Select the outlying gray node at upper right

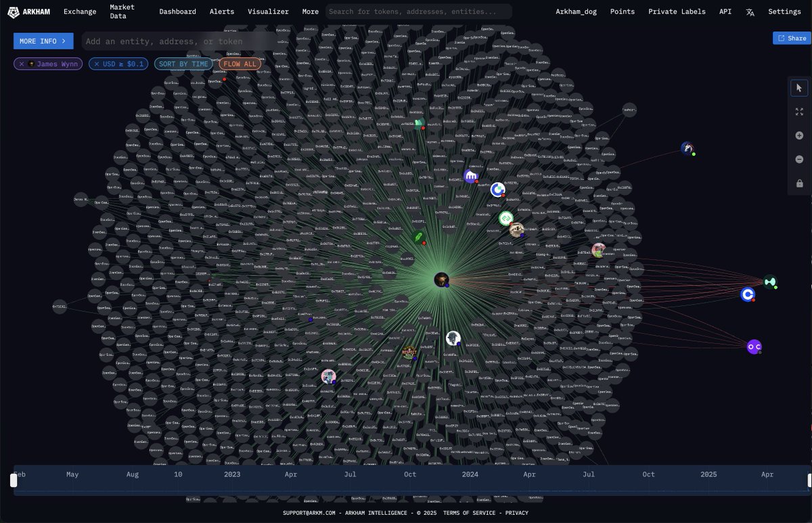(x=629, y=110)
